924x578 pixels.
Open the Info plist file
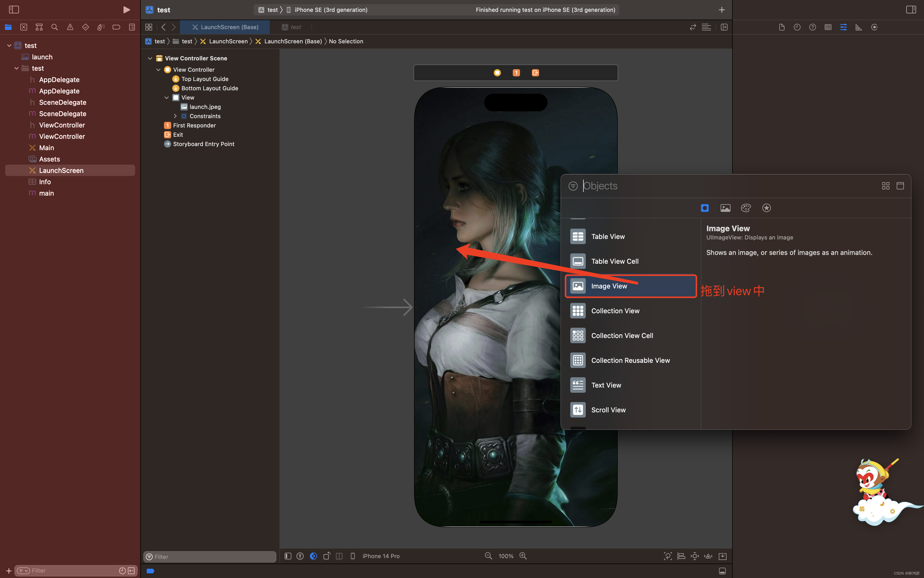click(x=45, y=182)
